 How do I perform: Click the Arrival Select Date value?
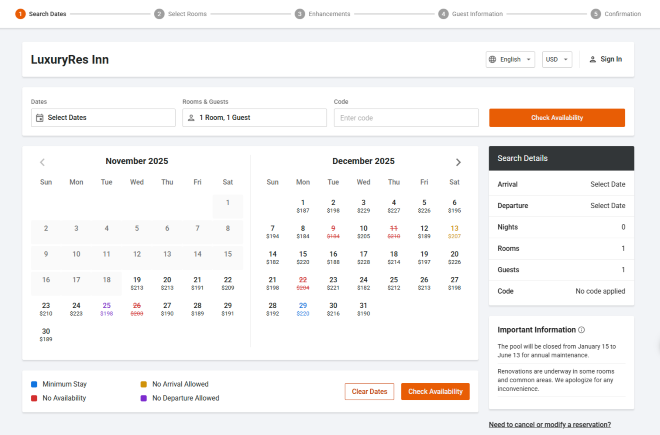pos(607,184)
